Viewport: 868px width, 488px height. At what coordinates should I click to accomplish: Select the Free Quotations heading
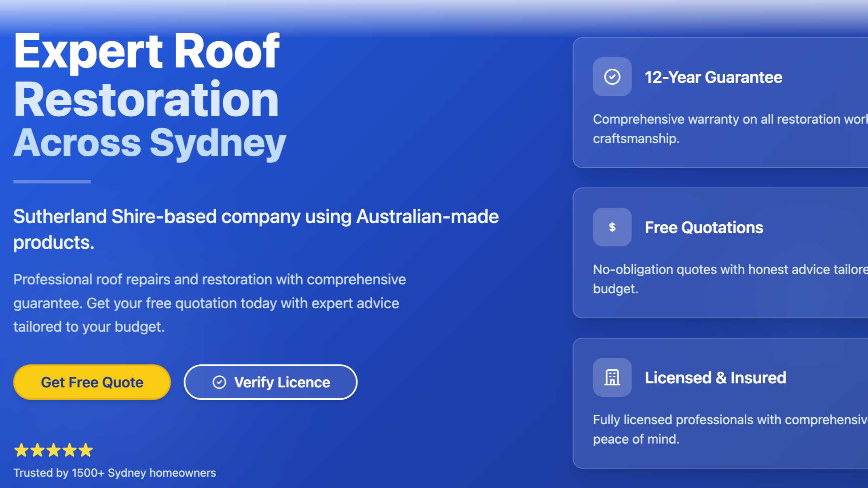[704, 227]
